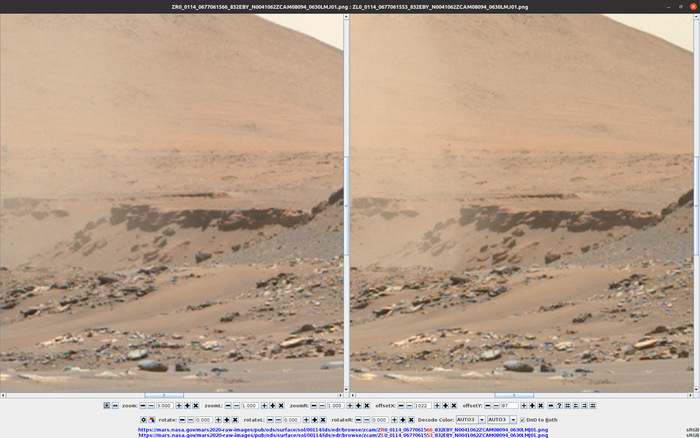The image size is (700, 438).
Task: Click the thin plus button for zoomL
Action: coord(264,406)
